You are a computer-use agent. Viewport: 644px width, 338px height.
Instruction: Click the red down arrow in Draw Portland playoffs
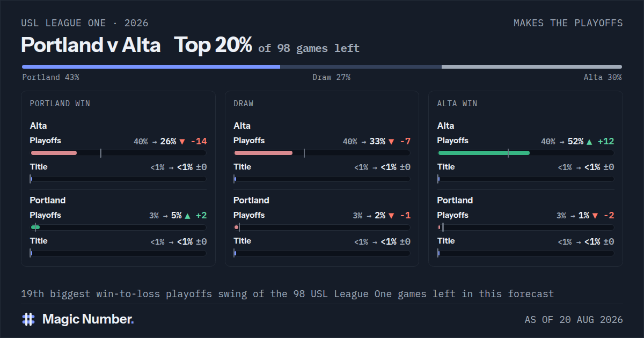coord(391,216)
